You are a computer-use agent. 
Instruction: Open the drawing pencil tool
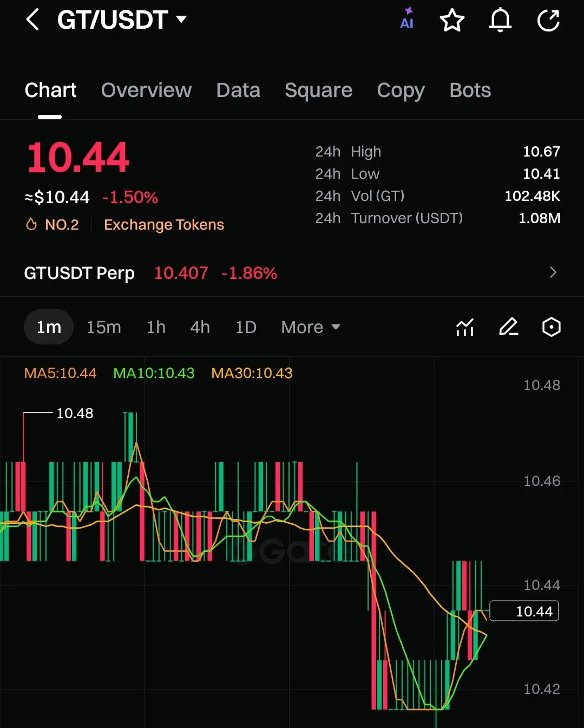(x=508, y=327)
